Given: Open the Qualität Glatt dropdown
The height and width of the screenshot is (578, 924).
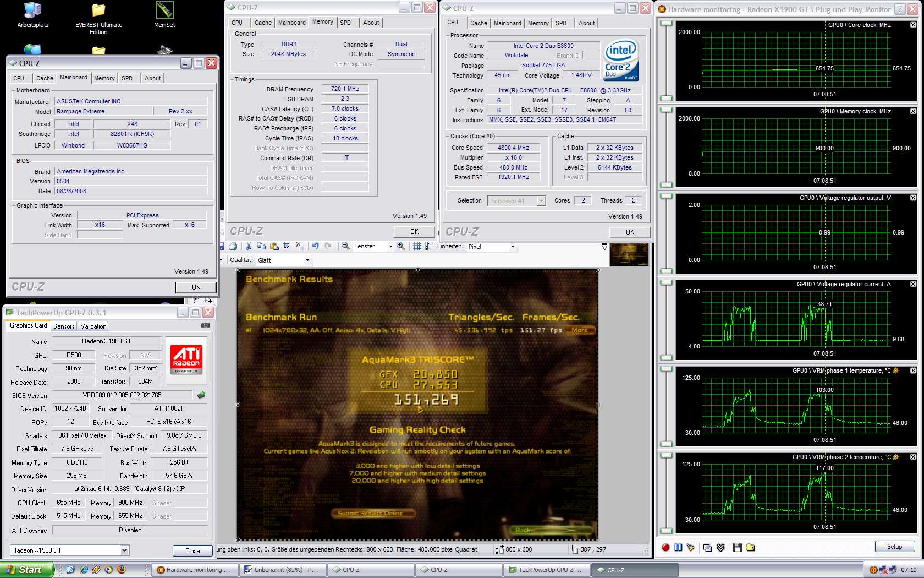Looking at the screenshot, I should [307, 260].
